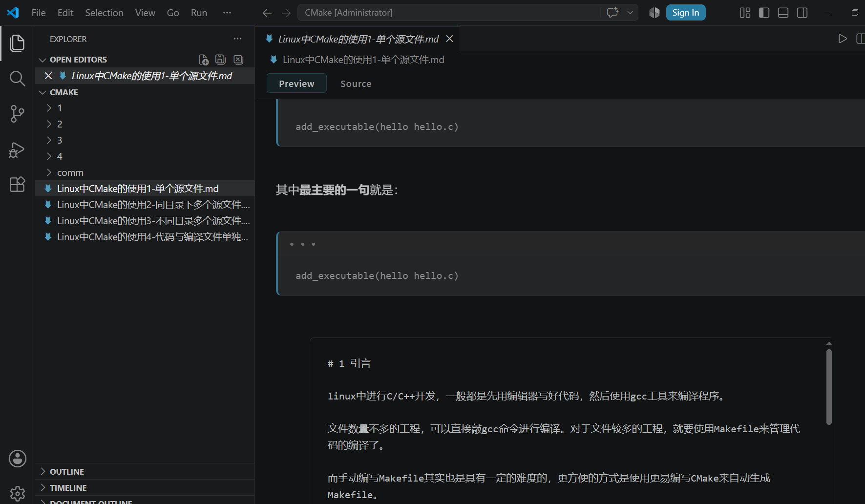Screen dimensions: 865x504
Task: Click the Customize Layout icon
Action: (745, 13)
